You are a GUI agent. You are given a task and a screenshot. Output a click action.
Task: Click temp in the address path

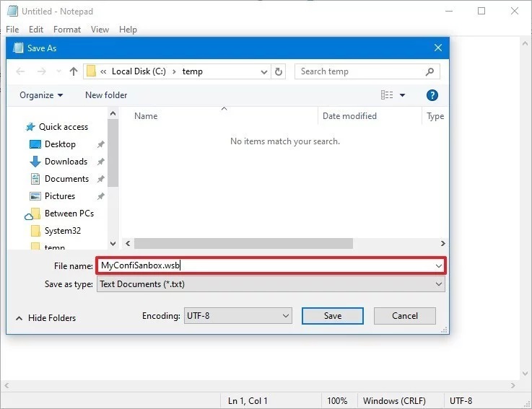193,71
